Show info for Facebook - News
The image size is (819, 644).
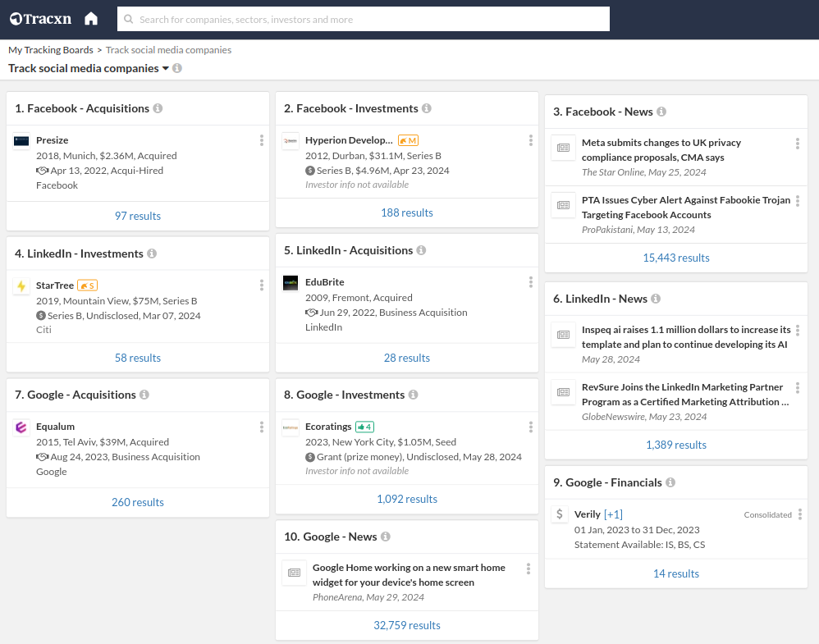[661, 112]
